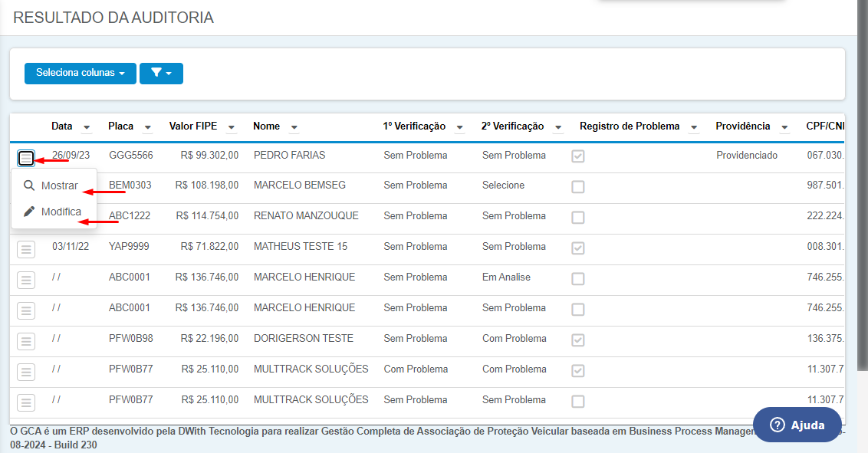Open the Seleciona colunas dropdown

coord(81,73)
